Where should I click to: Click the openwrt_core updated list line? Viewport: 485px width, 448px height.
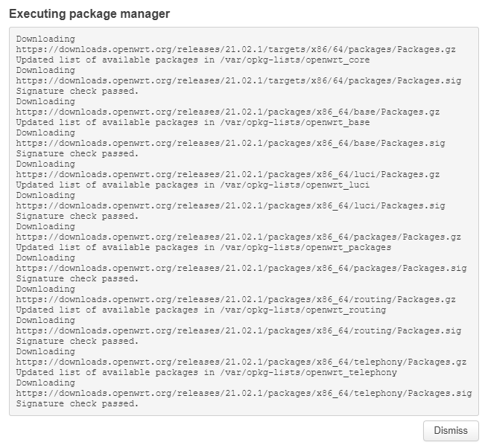192,60
